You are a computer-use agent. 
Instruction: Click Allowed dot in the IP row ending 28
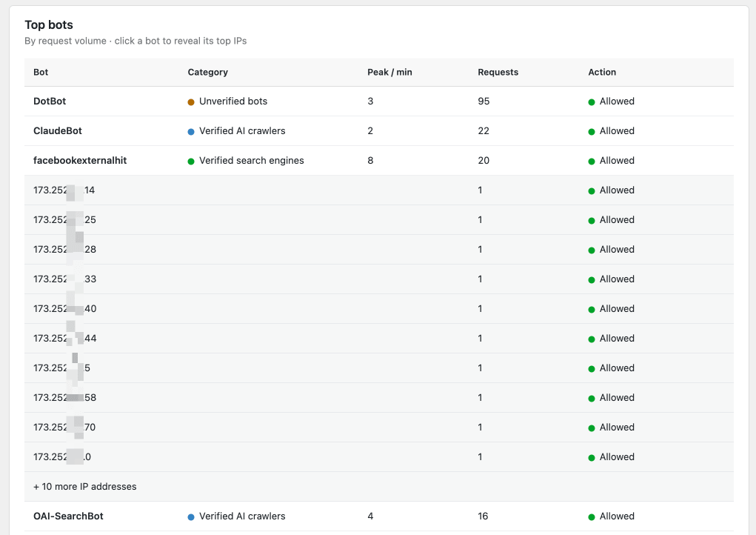point(592,250)
